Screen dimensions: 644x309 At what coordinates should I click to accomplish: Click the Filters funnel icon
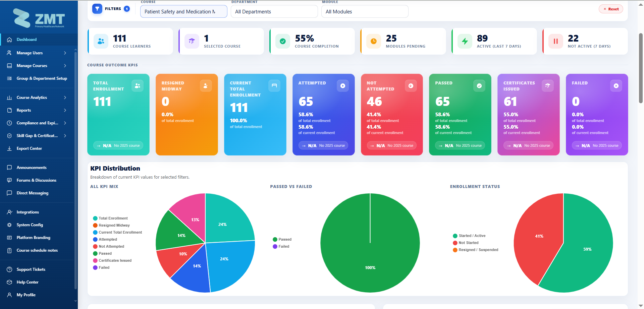click(x=97, y=9)
